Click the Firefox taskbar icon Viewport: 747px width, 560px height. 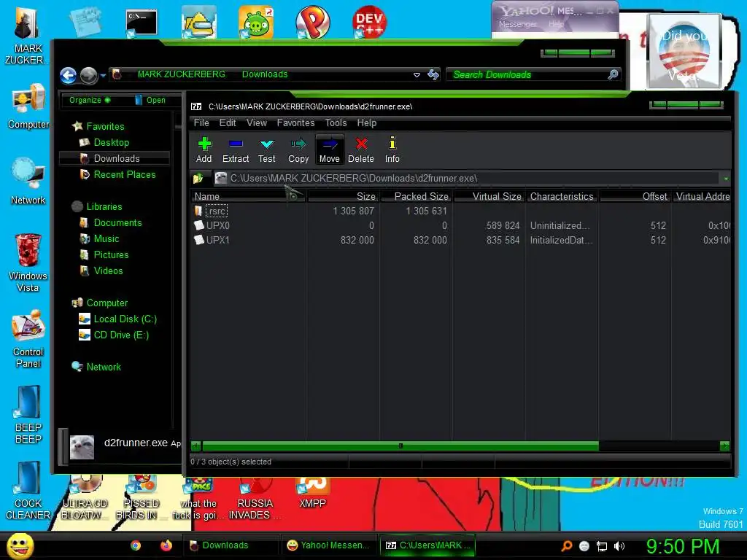point(166,545)
